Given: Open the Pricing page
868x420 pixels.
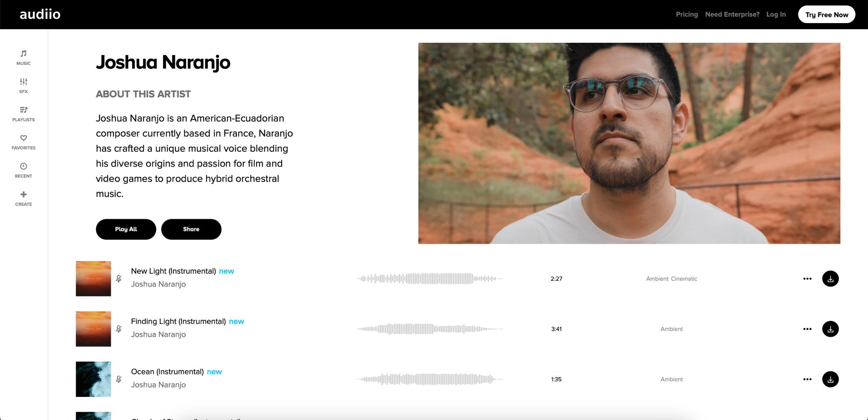Looking at the screenshot, I should [x=686, y=14].
